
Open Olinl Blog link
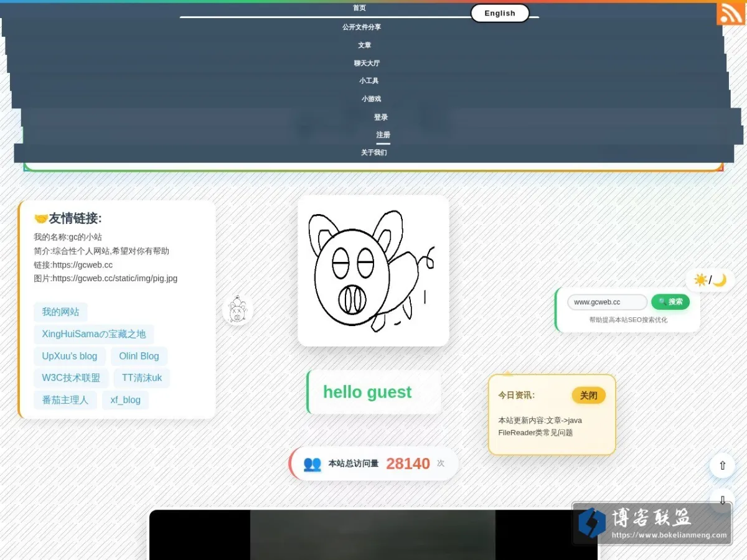coord(139,357)
